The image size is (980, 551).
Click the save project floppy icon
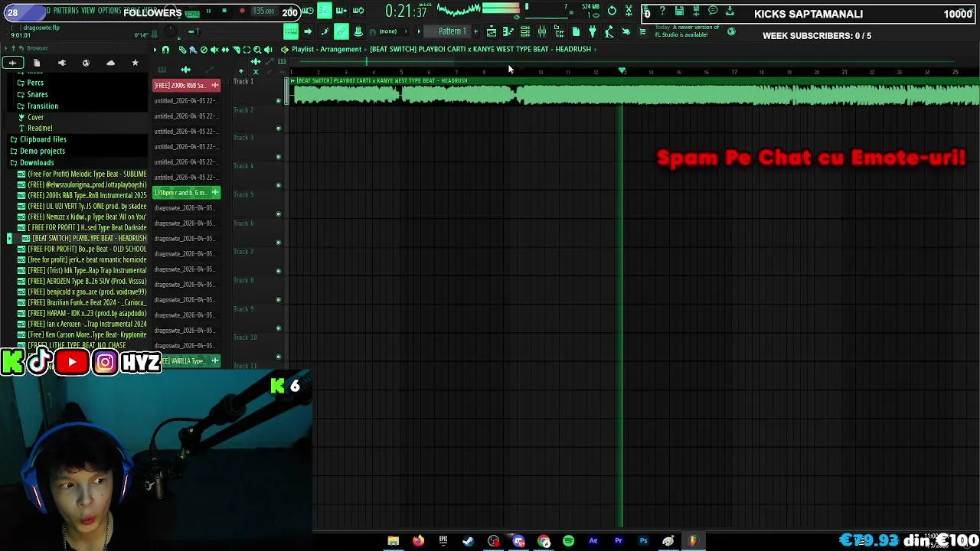tap(678, 11)
